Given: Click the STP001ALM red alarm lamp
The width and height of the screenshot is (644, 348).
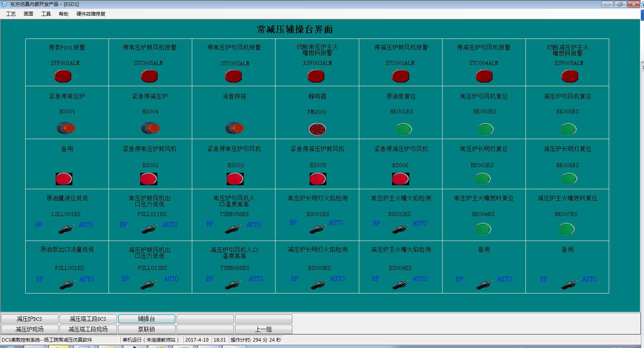Looking at the screenshot, I should [63, 76].
